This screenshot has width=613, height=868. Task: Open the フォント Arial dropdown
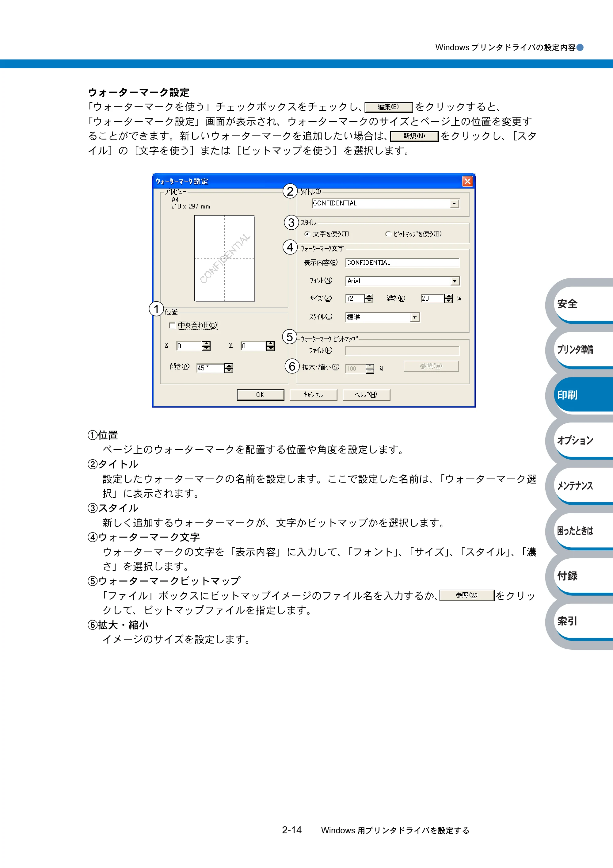pos(455,281)
